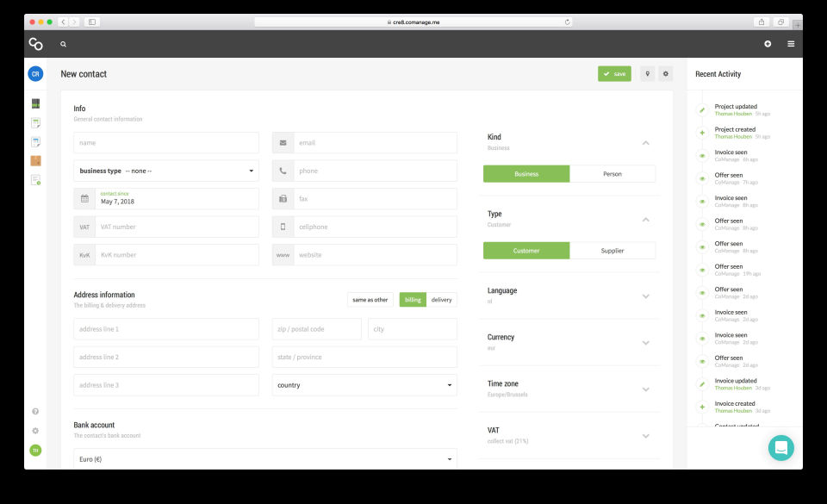Click the calendar icon beside contact since
This screenshot has height=504, width=827.
(x=84, y=199)
